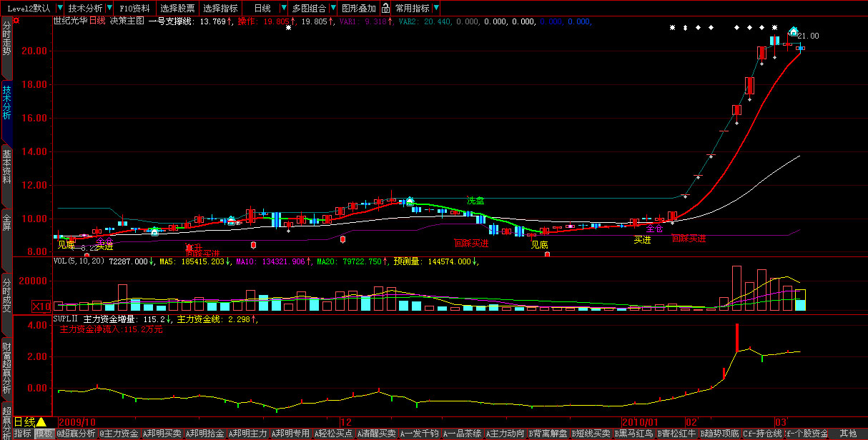Click the 技术分析 toolbar button
Screen dimensions: 868x440
pyautogui.click(x=85, y=9)
